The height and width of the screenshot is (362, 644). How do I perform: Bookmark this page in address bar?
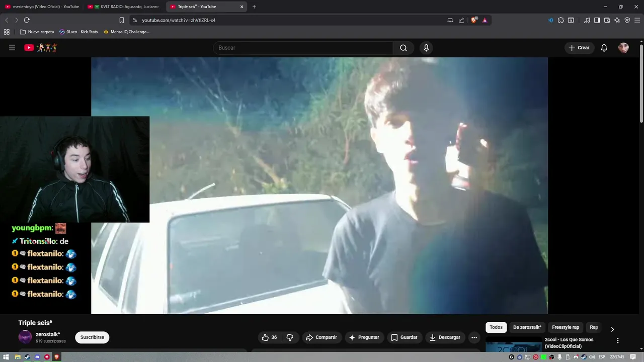coord(122,20)
